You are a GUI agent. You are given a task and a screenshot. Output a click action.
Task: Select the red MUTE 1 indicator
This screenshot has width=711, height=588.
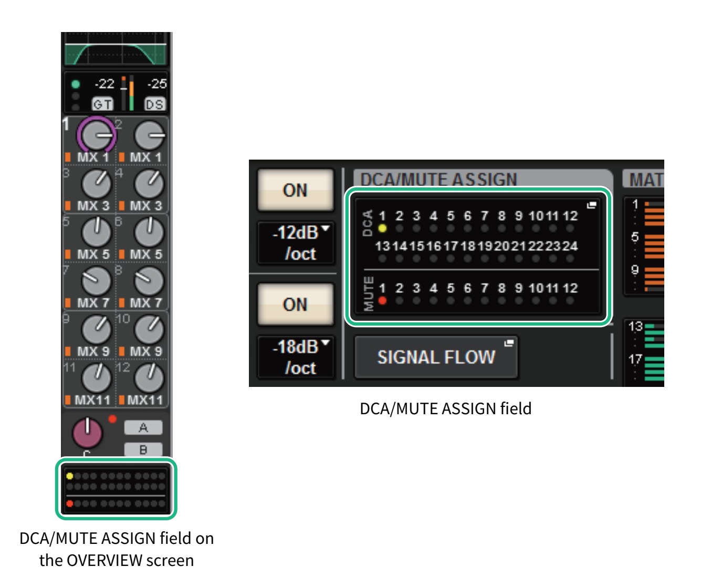point(382,301)
